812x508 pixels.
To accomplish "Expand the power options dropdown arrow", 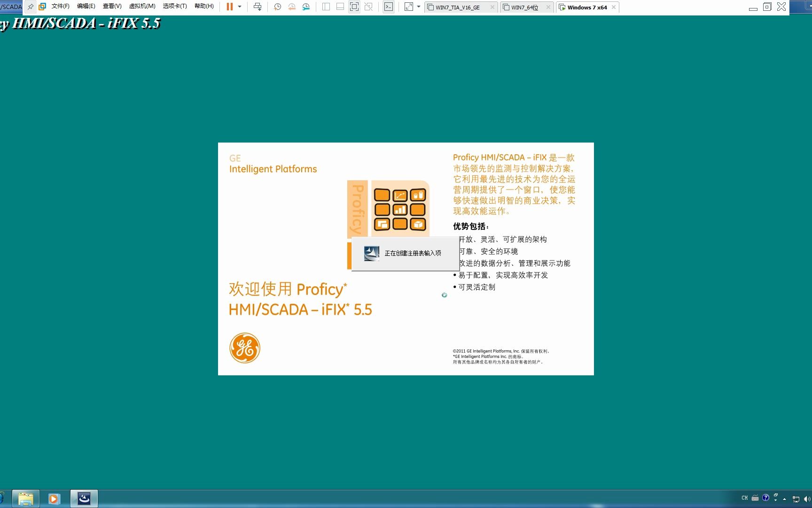I will click(x=240, y=7).
